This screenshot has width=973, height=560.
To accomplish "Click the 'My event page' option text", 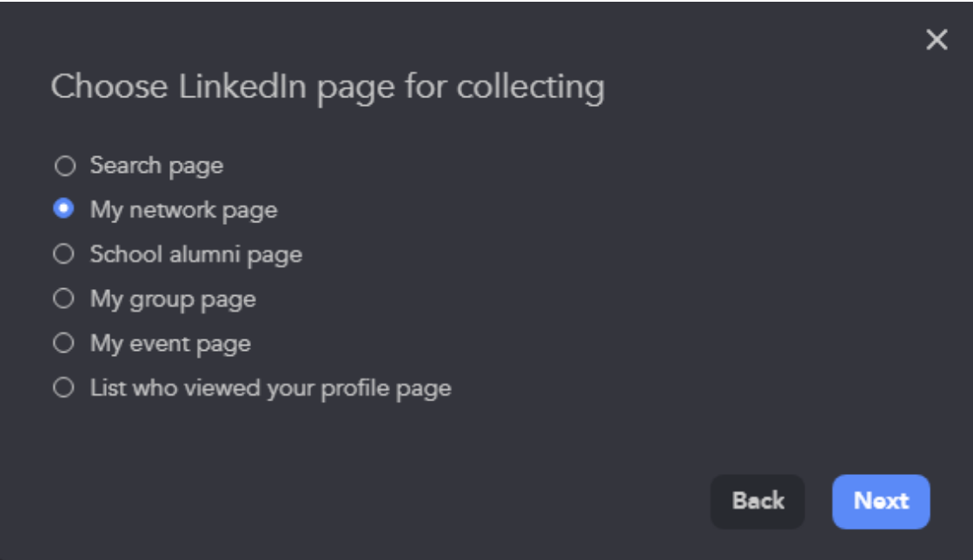I will tap(170, 344).
